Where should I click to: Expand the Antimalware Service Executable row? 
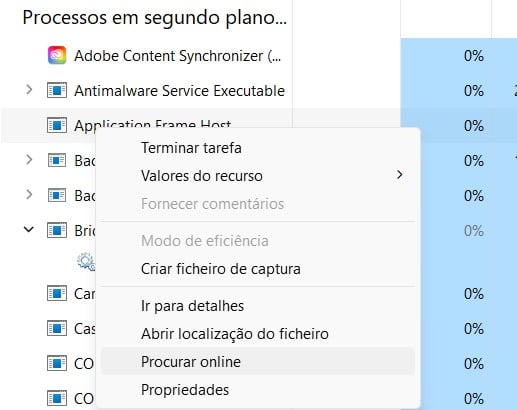tap(29, 90)
